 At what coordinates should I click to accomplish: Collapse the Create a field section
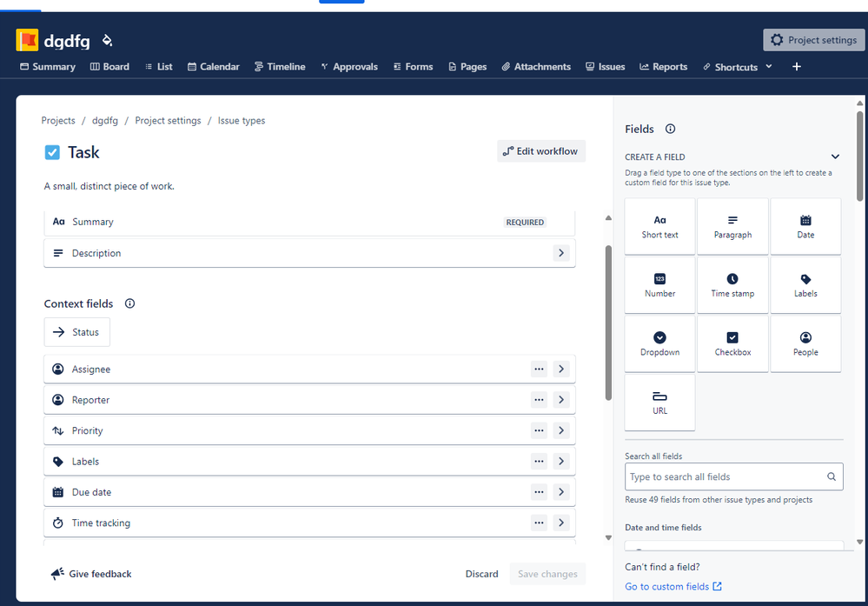(x=835, y=156)
